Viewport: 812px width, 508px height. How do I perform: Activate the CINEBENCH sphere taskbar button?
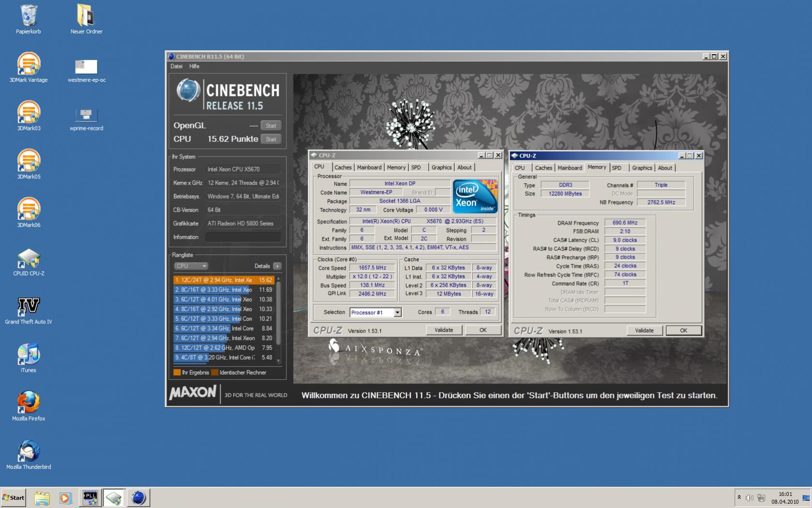click(138, 498)
